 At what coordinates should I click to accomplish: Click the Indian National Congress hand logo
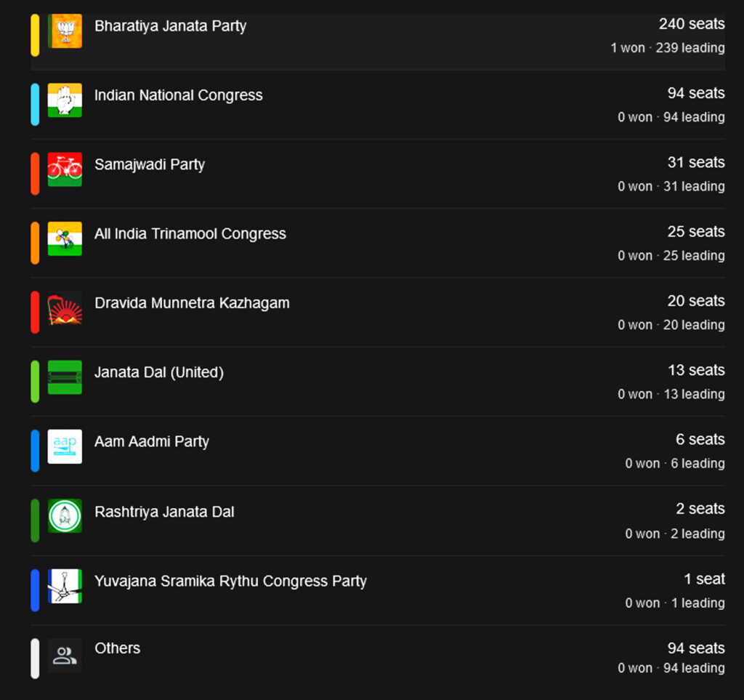(x=65, y=100)
